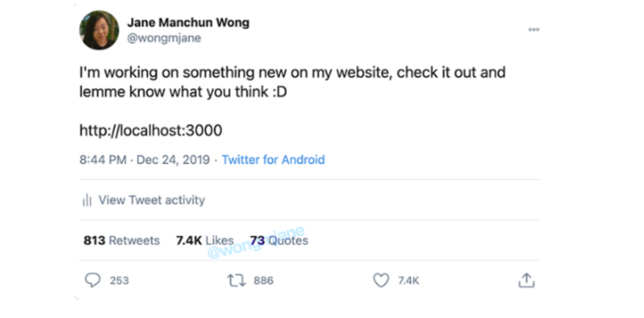Screen dimensions: 644x318
Task: Click the Twitter for Android source link
Action: pos(274,159)
